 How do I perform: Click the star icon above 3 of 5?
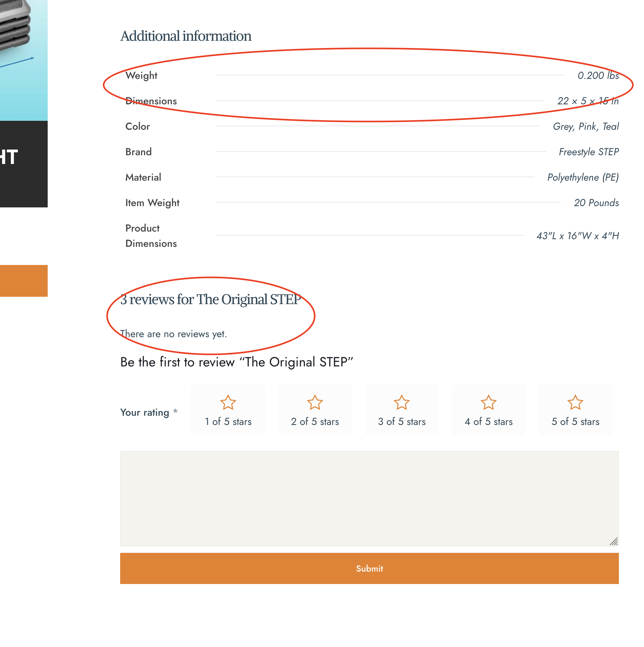[402, 402]
